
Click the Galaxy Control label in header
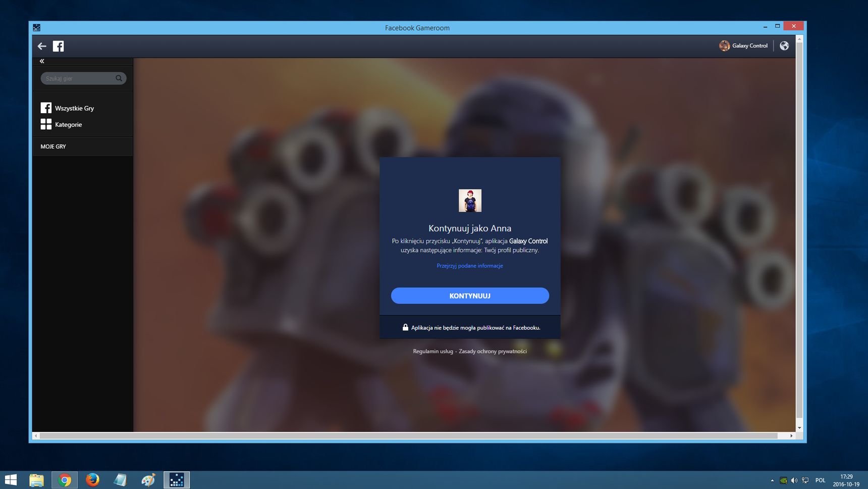tap(750, 45)
